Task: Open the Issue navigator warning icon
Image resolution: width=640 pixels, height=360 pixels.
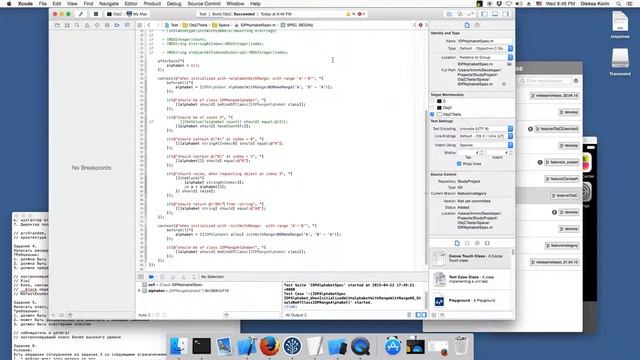Action: tap(87, 25)
